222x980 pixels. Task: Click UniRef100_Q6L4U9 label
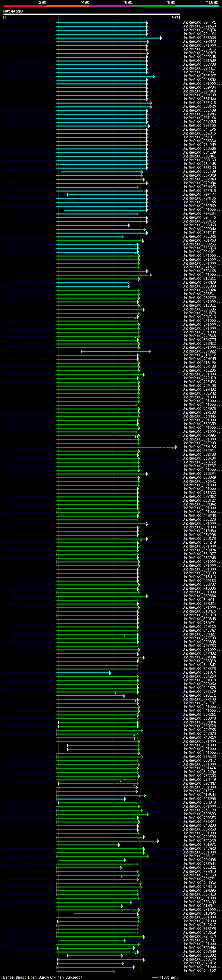click(199, 110)
